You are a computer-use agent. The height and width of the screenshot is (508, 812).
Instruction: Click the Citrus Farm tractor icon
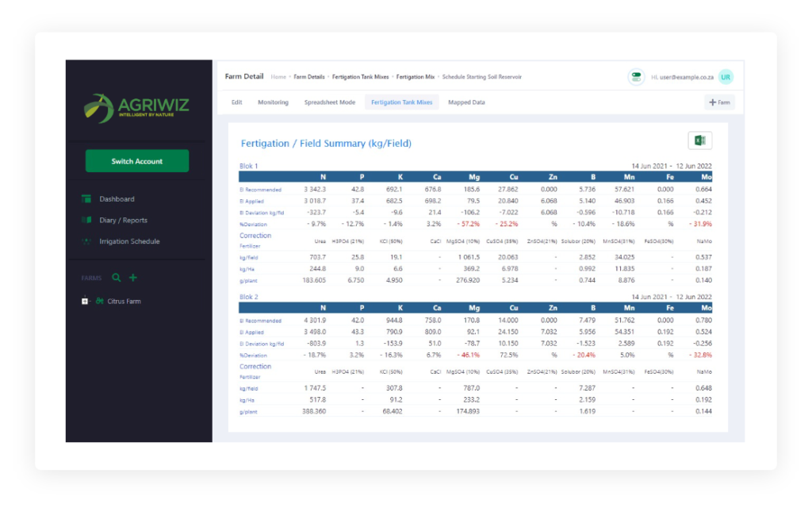(99, 302)
